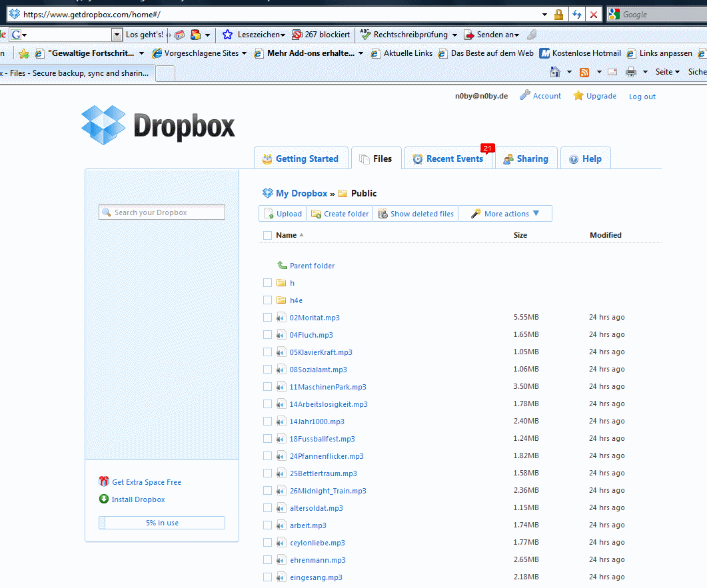Expand the Lesezeichen dropdown
This screenshot has height=588, width=707.
283,35
